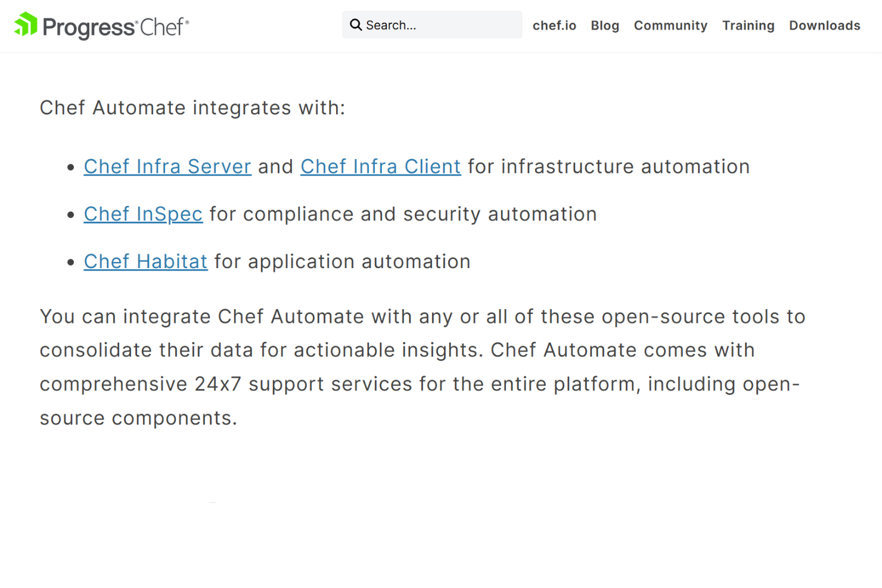Image resolution: width=882 pixels, height=588 pixels.
Task: Open the Community page
Action: tap(670, 26)
